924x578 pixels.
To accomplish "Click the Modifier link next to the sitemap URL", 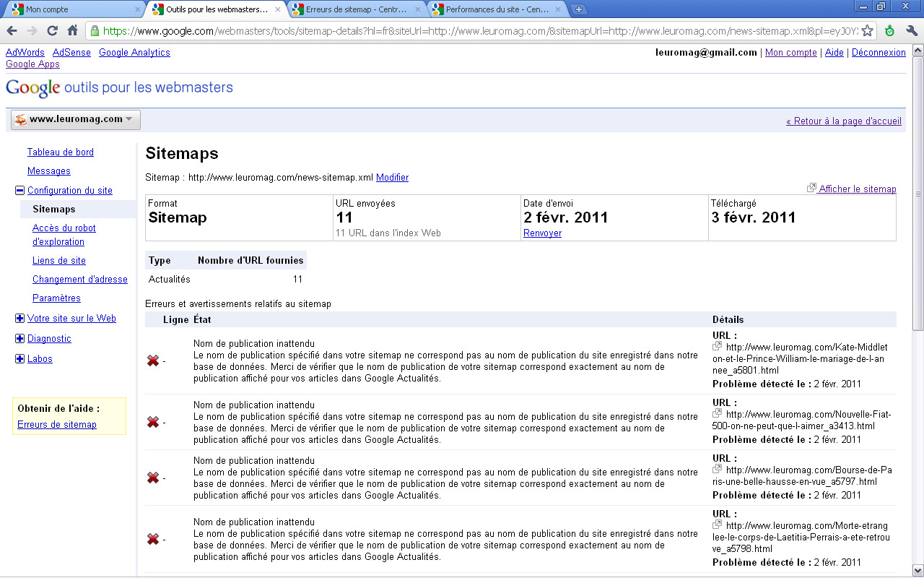I will click(392, 178).
